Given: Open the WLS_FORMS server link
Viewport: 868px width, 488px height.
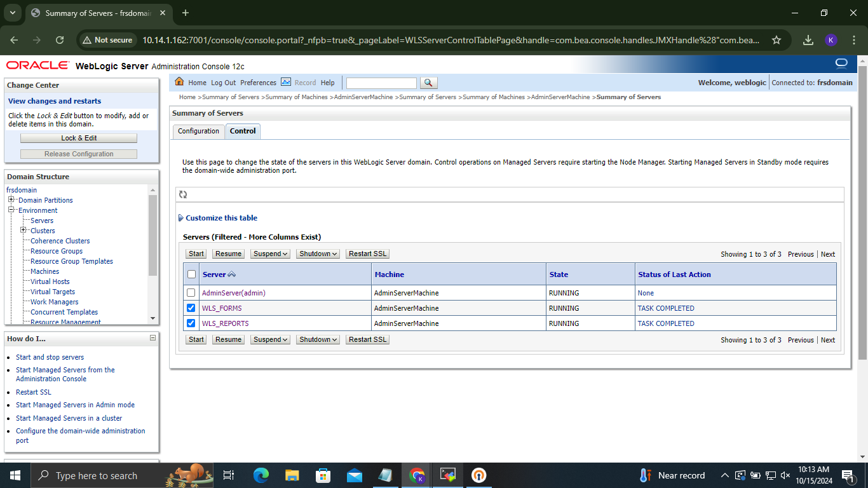Looking at the screenshot, I should tap(222, 308).
